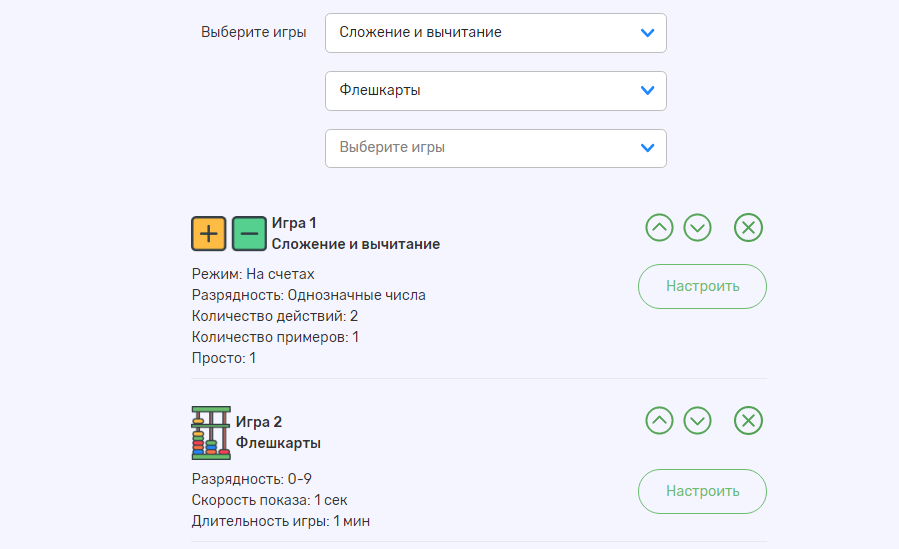Move Игра 1 down

pyautogui.click(x=697, y=228)
